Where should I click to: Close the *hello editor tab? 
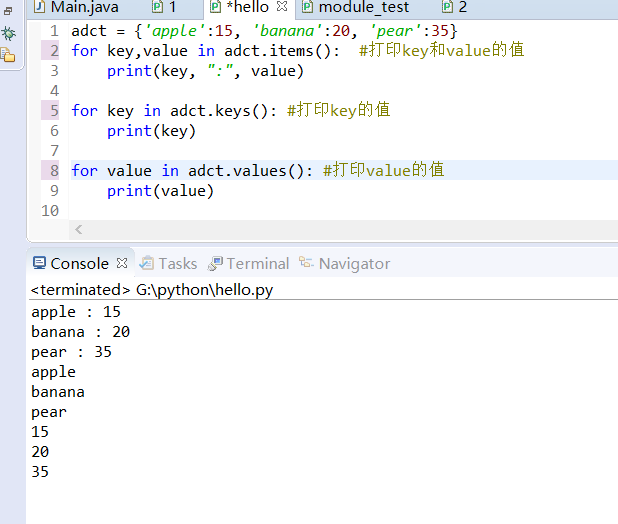tap(282, 6)
